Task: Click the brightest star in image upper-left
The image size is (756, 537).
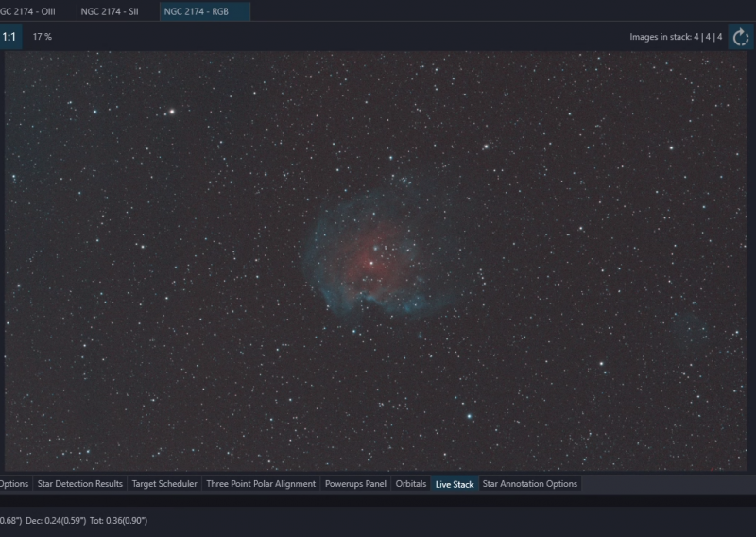Action: point(172,112)
